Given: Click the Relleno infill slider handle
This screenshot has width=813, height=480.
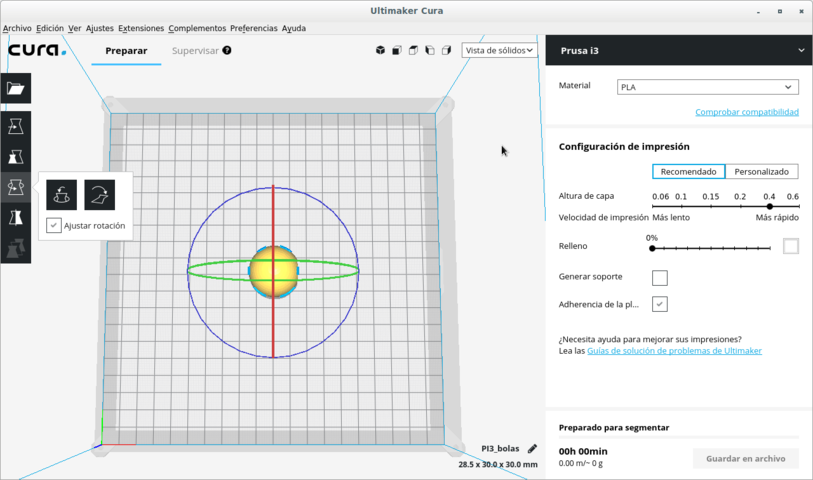Looking at the screenshot, I should (x=652, y=248).
